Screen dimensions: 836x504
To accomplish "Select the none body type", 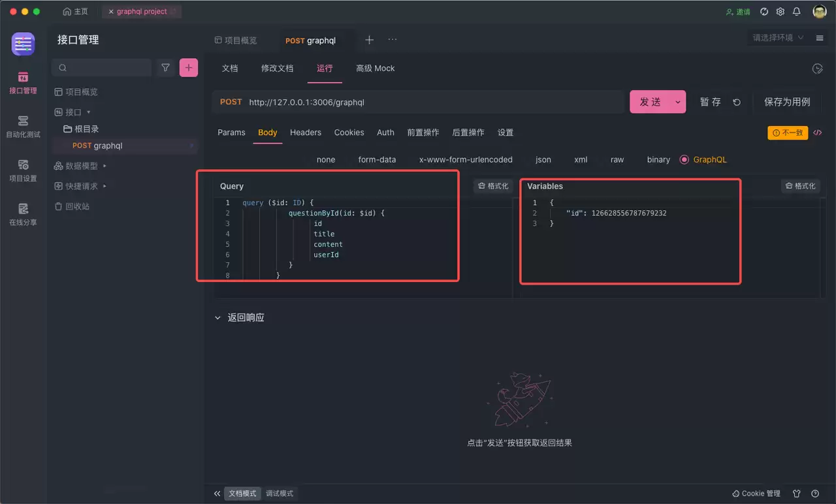I will point(326,159).
